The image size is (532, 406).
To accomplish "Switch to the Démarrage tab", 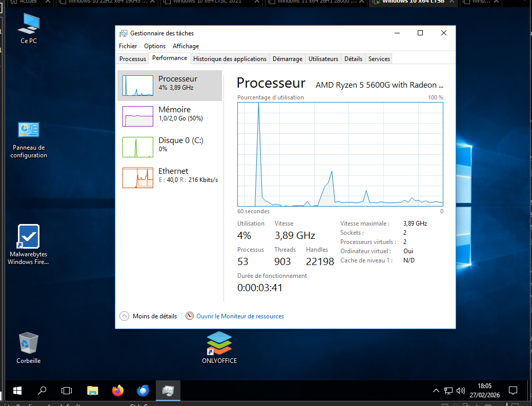I will click(288, 59).
